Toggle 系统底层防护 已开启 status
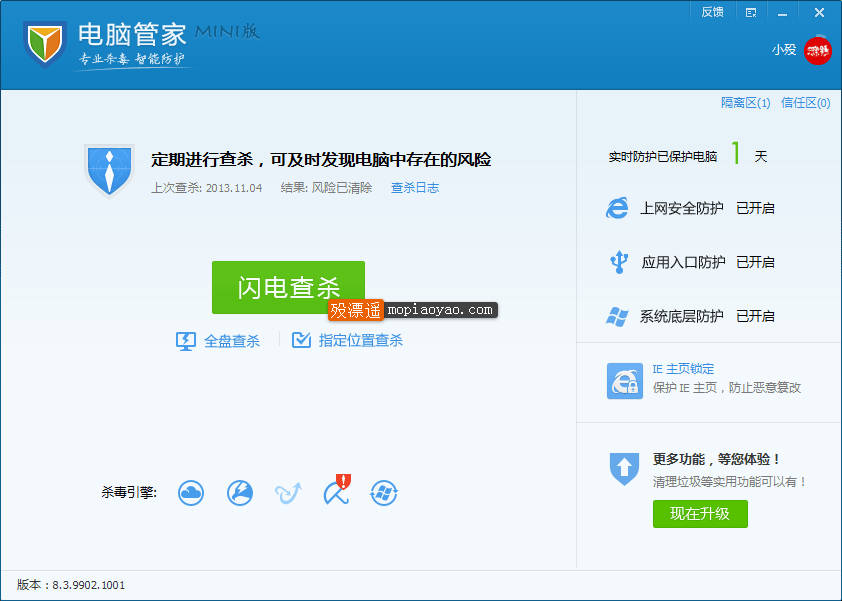The height and width of the screenshot is (601, 842). (755, 316)
